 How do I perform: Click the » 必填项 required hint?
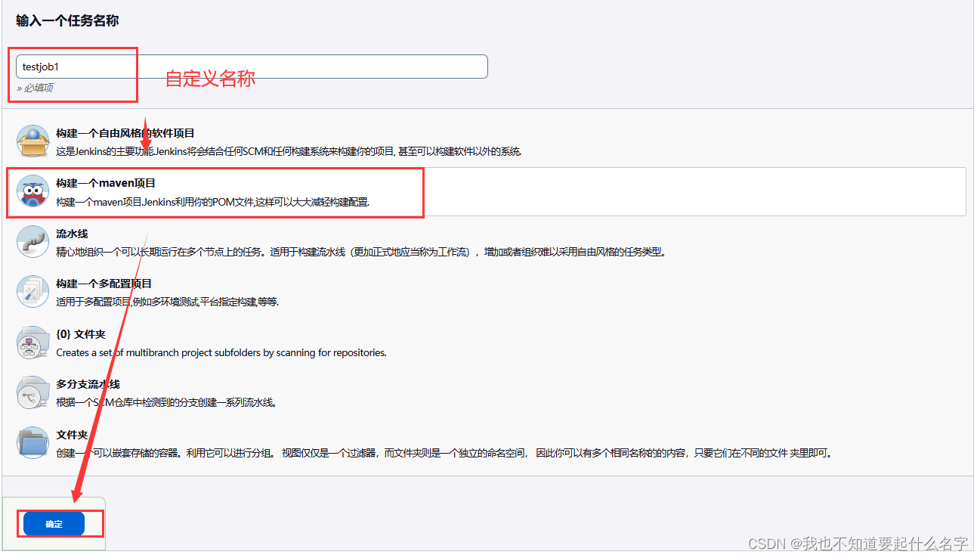click(35, 88)
